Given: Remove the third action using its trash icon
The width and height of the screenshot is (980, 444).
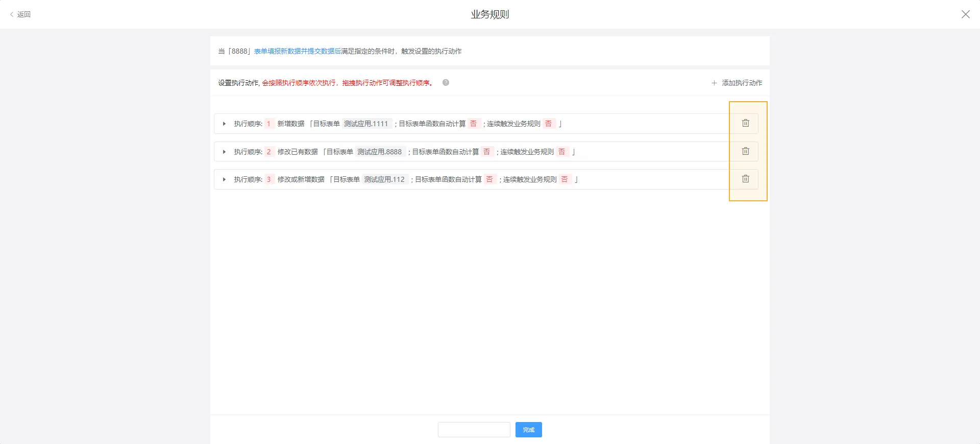Looking at the screenshot, I should click(x=745, y=179).
